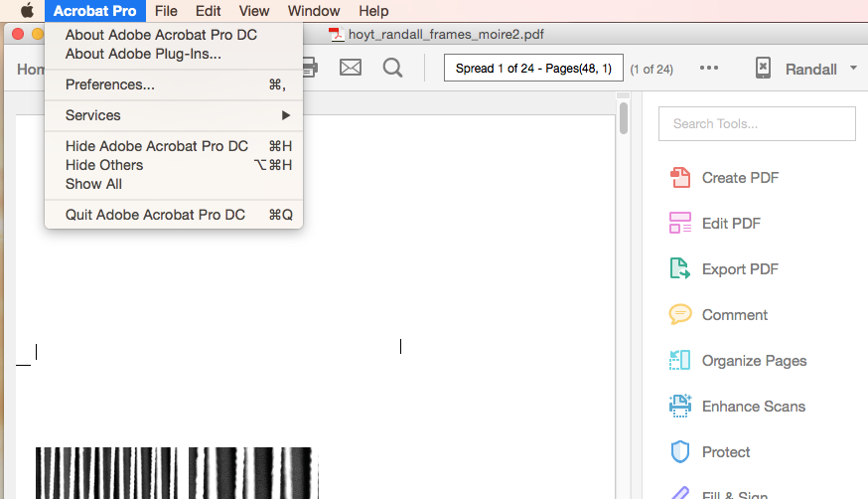Screen dimensions: 868x499
Task: Open the View menu
Action: click(x=253, y=11)
